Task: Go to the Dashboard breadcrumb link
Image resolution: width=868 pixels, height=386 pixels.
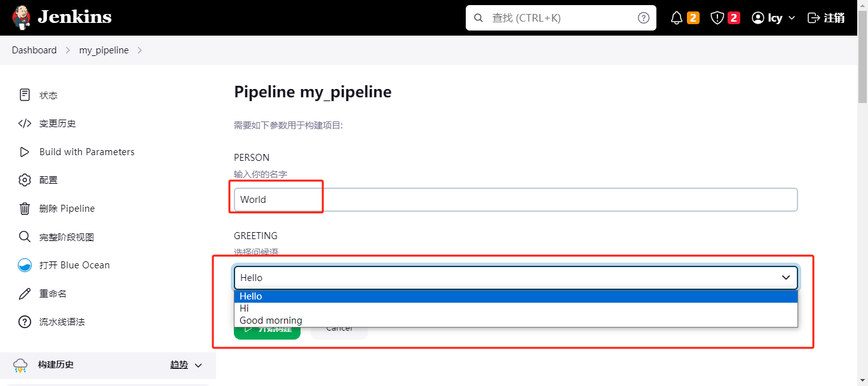Action: 34,50
